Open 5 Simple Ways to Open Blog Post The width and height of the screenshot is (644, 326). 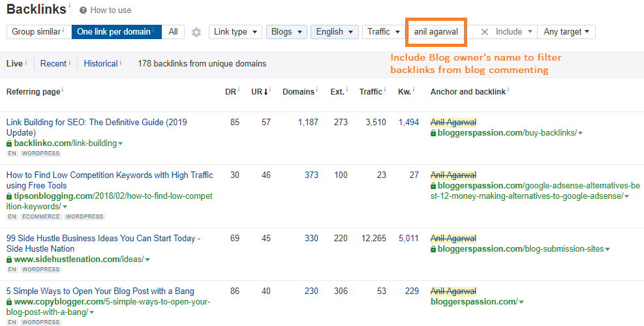[x=100, y=291]
